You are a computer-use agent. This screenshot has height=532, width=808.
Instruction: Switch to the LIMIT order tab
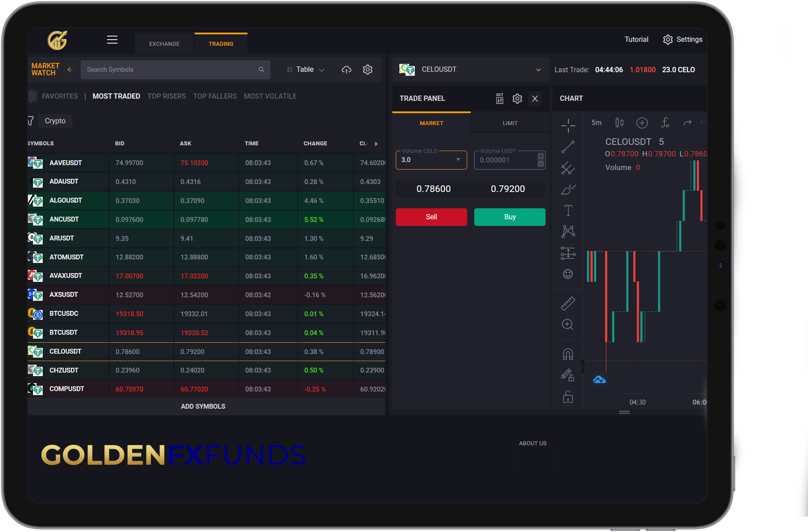click(510, 123)
